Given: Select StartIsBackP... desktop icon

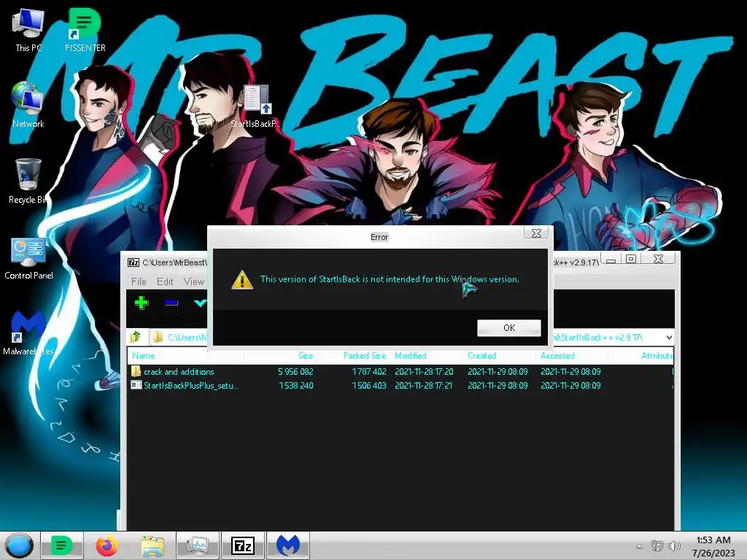Looking at the screenshot, I should coord(255,106).
